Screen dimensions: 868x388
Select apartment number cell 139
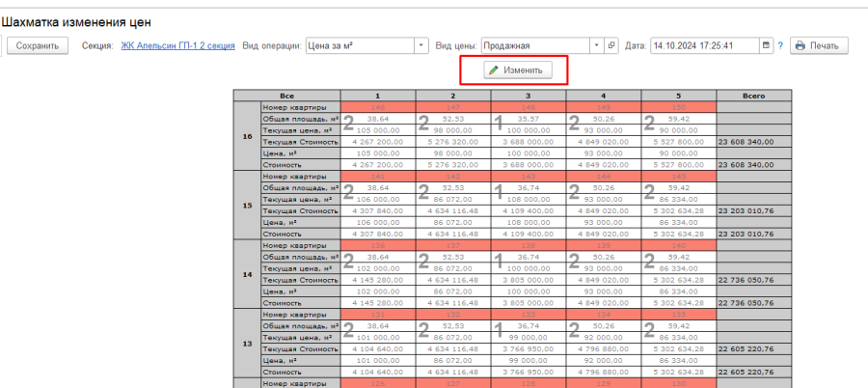point(604,245)
